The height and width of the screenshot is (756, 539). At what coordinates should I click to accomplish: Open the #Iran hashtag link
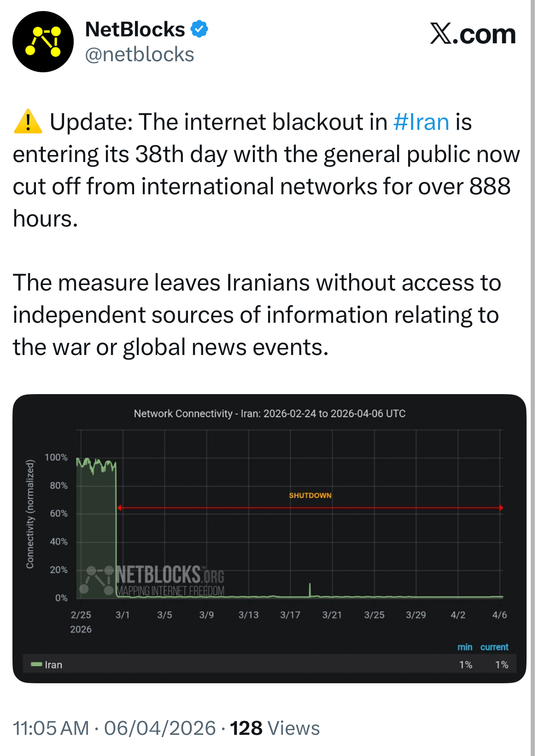tap(420, 121)
